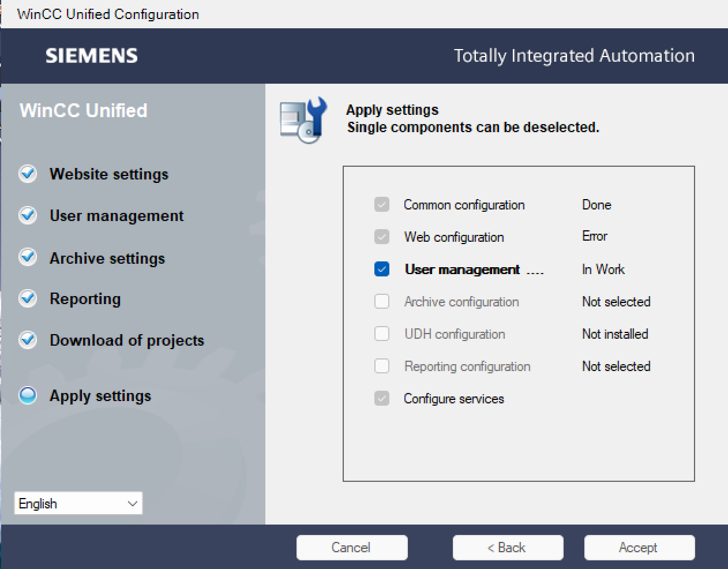Image resolution: width=728 pixels, height=569 pixels.
Task: Go to Reporting step in sidebar
Action: [85, 299]
